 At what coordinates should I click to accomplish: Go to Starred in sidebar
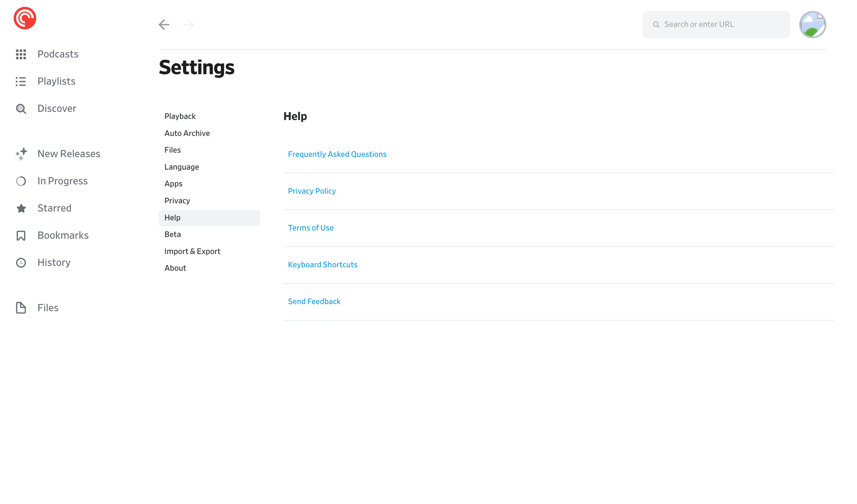pos(54,208)
